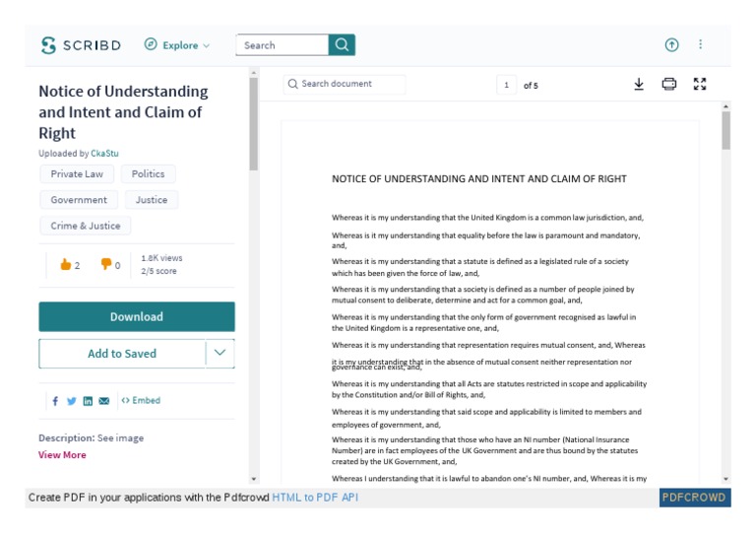Click the large Download button
The height and width of the screenshot is (536, 756).
click(x=137, y=317)
